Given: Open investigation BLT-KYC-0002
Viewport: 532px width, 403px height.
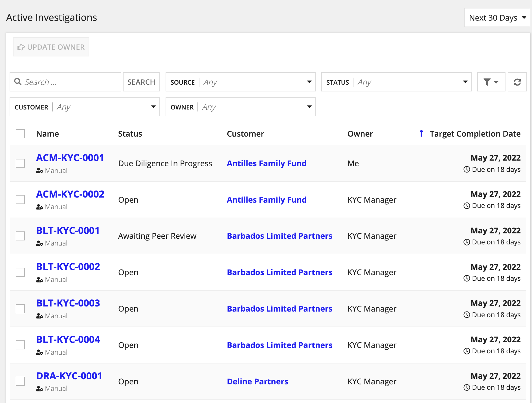Looking at the screenshot, I should pyautogui.click(x=68, y=267).
